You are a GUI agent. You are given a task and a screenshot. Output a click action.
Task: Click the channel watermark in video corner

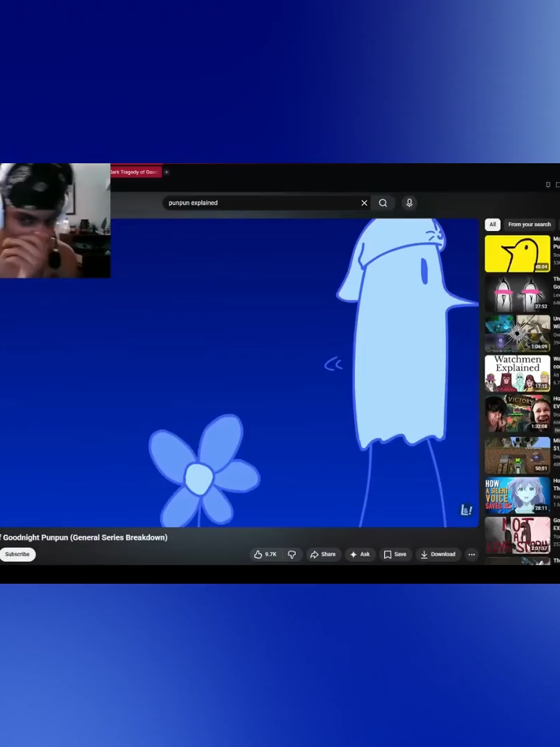[x=466, y=510]
